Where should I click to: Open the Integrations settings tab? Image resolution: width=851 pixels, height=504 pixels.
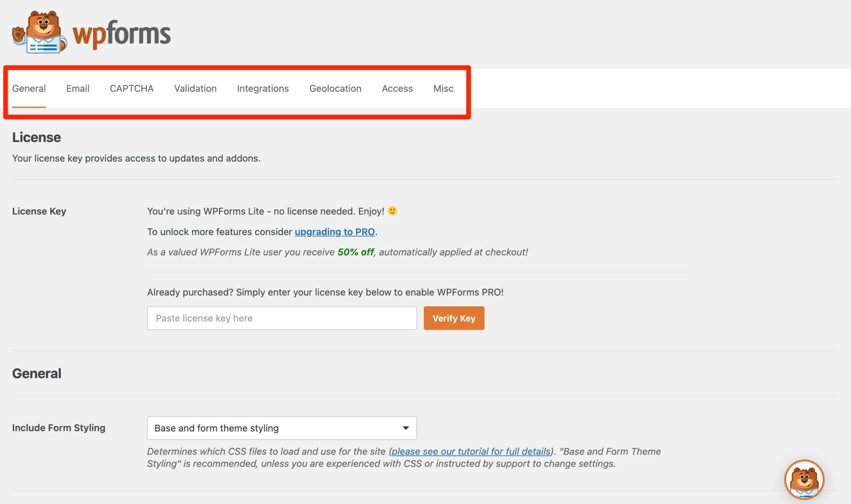(263, 88)
